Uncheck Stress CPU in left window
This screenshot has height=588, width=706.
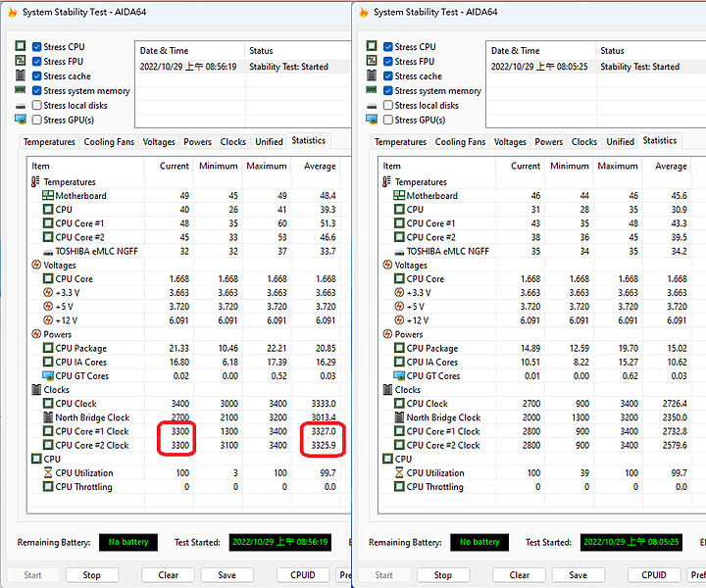point(37,47)
